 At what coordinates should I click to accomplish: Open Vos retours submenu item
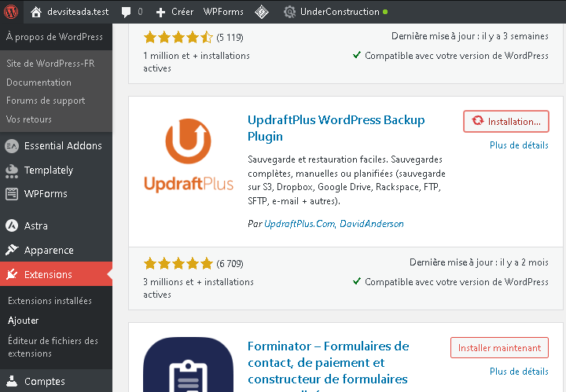pos(29,119)
